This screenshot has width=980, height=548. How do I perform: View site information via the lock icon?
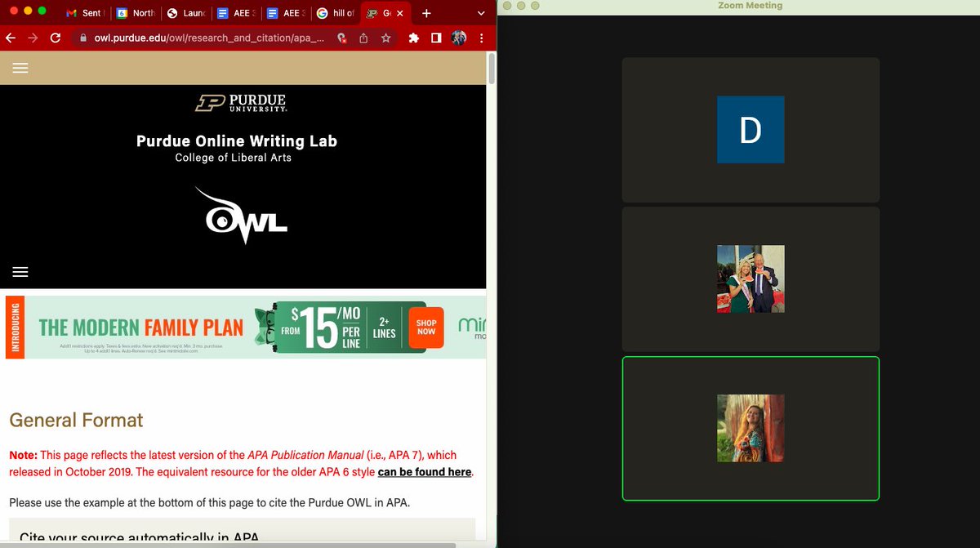[83, 38]
